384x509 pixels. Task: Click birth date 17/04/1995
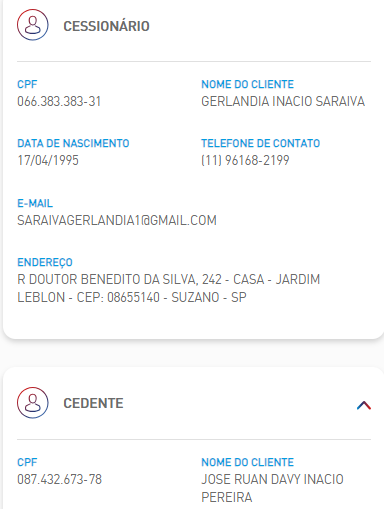48,160
